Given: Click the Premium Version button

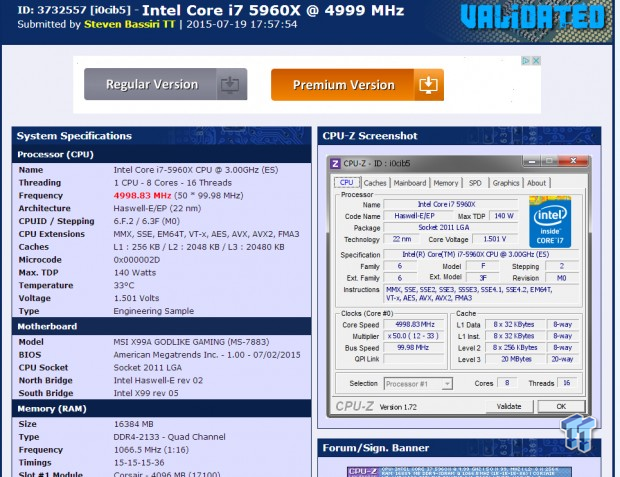Looking at the screenshot, I should (357, 85).
